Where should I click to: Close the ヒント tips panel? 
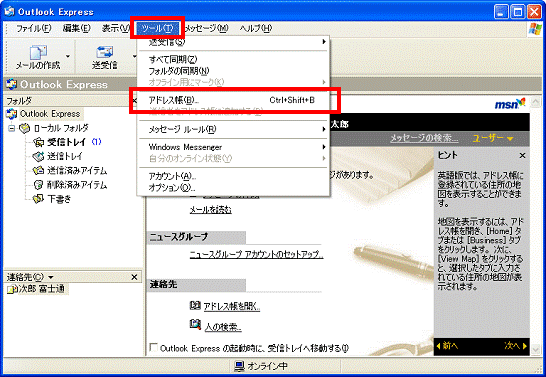(x=522, y=156)
